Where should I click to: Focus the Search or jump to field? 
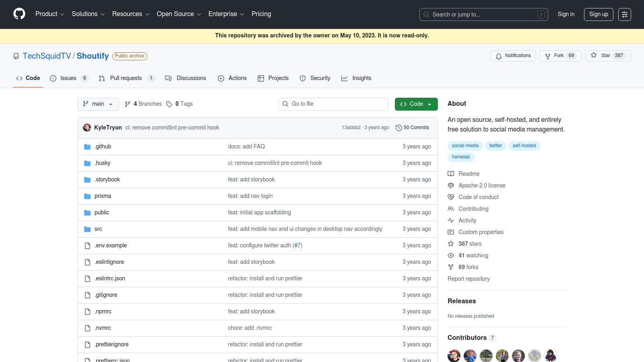[x=484, y=14]
